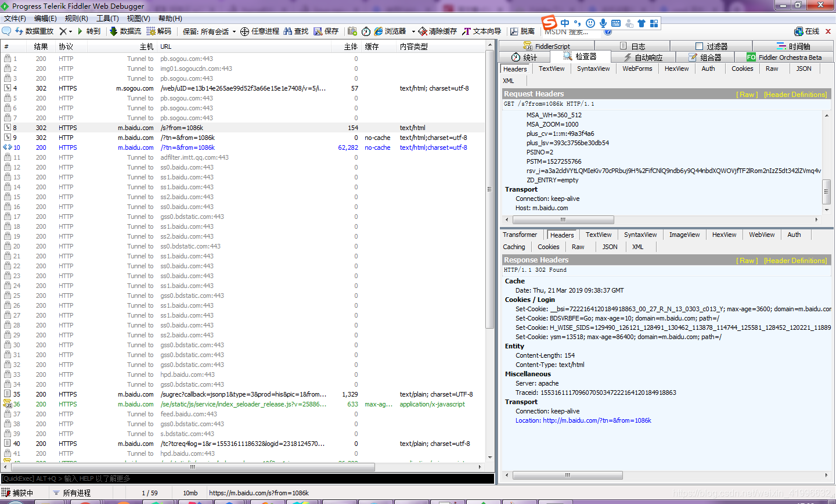Image resolution: width=836 pixels, height=504 pixels.
Task: Switch to the FiddlerScript tab
Action: click(546, 46)
